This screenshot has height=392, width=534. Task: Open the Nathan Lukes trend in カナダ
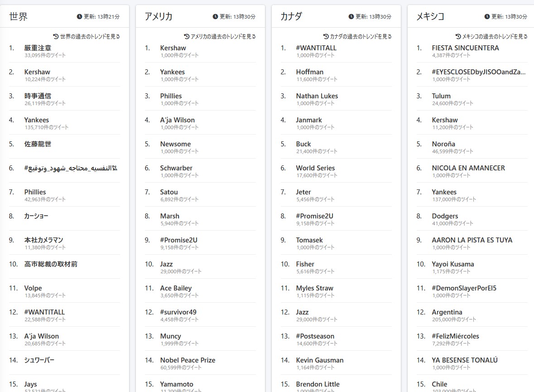click(317, 96)
